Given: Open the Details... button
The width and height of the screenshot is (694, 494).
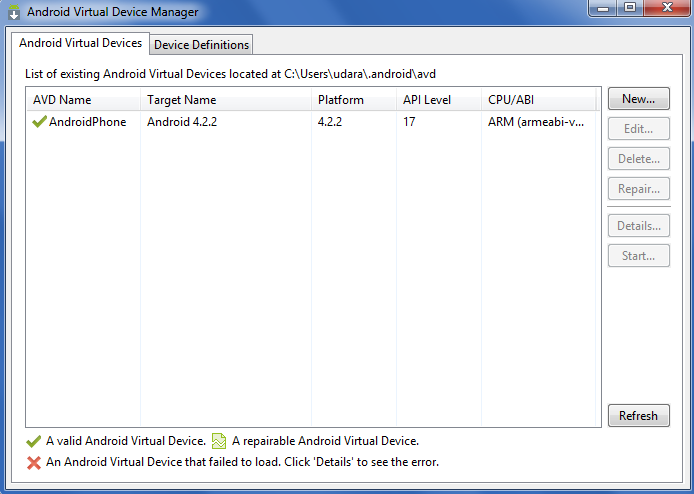Looking at the screenshot, I should [x=639, y=226].
